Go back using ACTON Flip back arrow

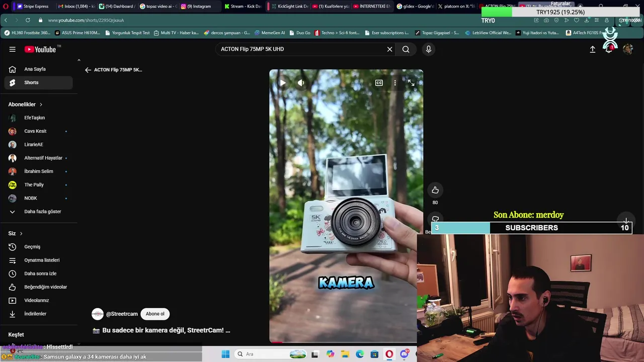(88, 70)
